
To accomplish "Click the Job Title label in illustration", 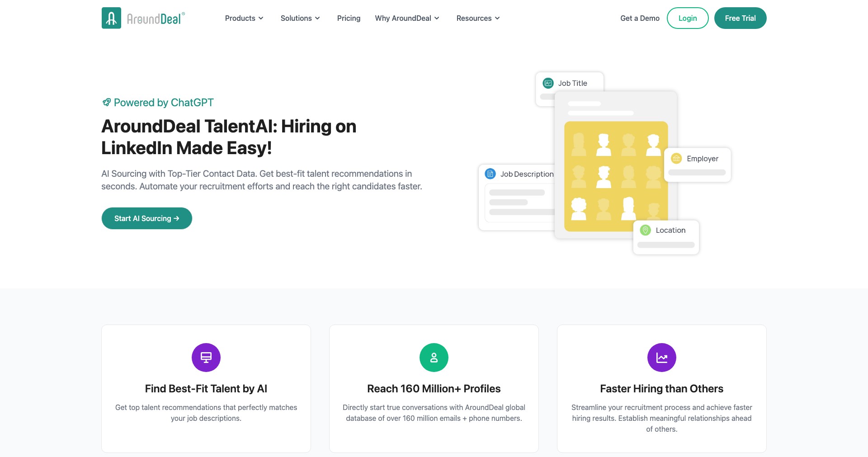I will (573, 83).
